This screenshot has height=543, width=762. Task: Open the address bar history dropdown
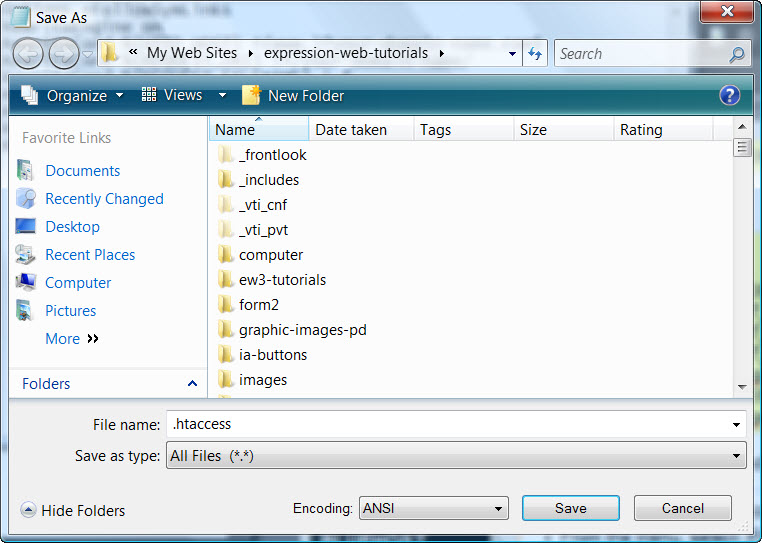point(512,53)
